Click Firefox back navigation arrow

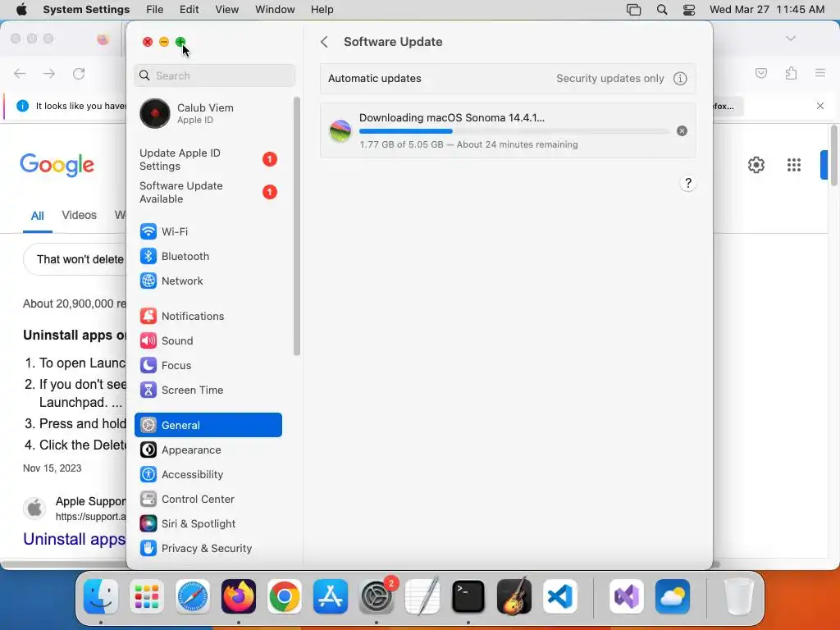pos(20,74)
